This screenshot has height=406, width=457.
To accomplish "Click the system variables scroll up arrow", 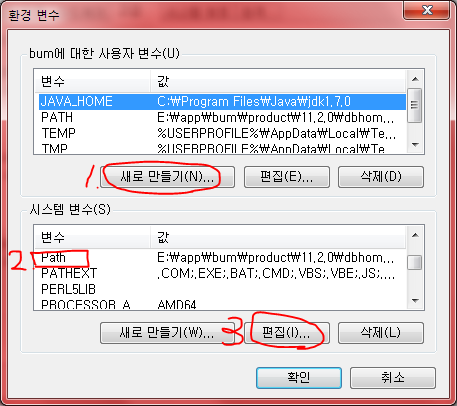I will [x=415, y=235].
